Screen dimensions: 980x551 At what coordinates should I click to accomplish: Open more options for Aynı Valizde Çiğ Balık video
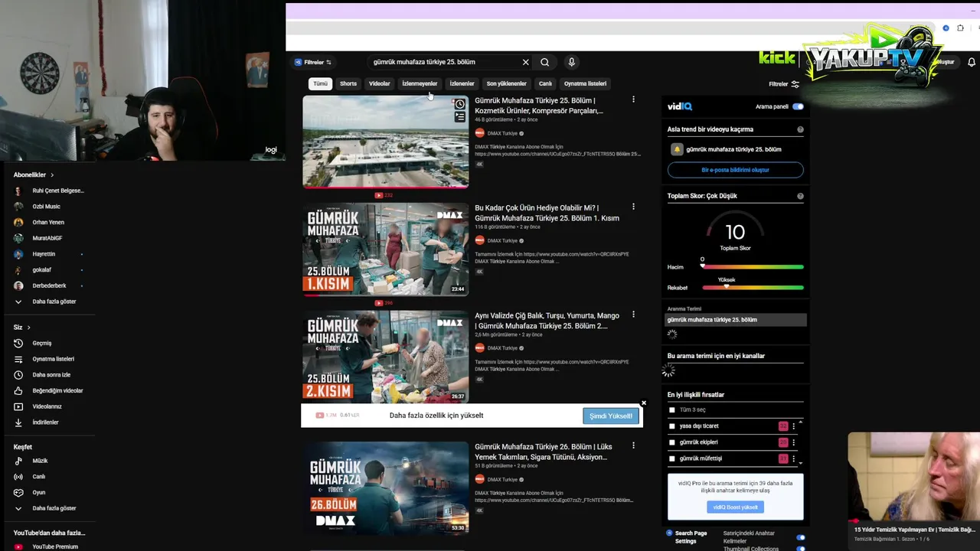coord(633,315)
